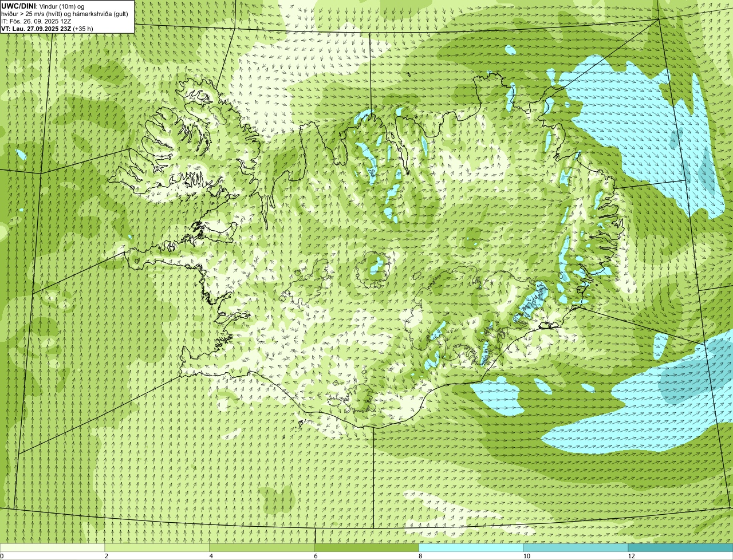This screenshot has width=733, height=560.
Task: Click the 8–10 m/s light cyan legend segment
Action: pos(471,548)
